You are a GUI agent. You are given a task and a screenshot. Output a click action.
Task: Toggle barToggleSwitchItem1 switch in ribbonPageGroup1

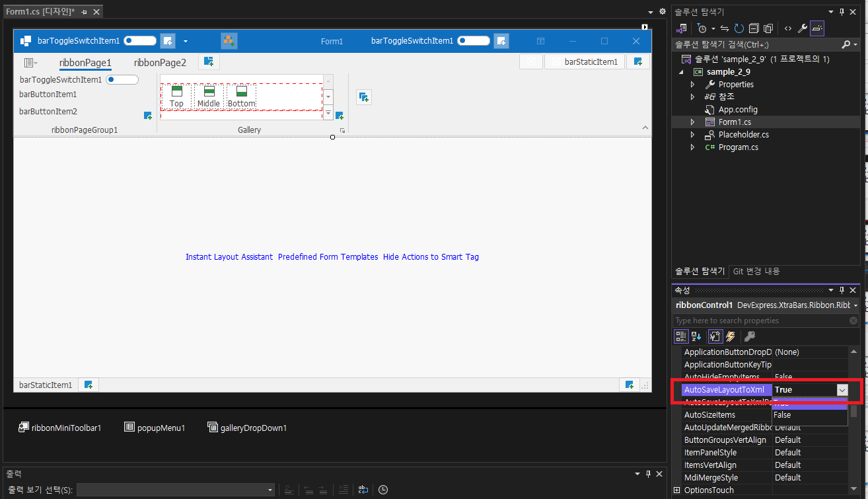coord(122,80)
